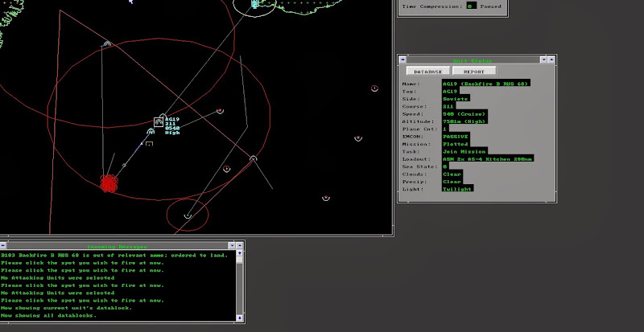Minimize the Incoming Messages window
Image resolution: width=644 pixels, height=332 pixels.
(x=231, y=245)
